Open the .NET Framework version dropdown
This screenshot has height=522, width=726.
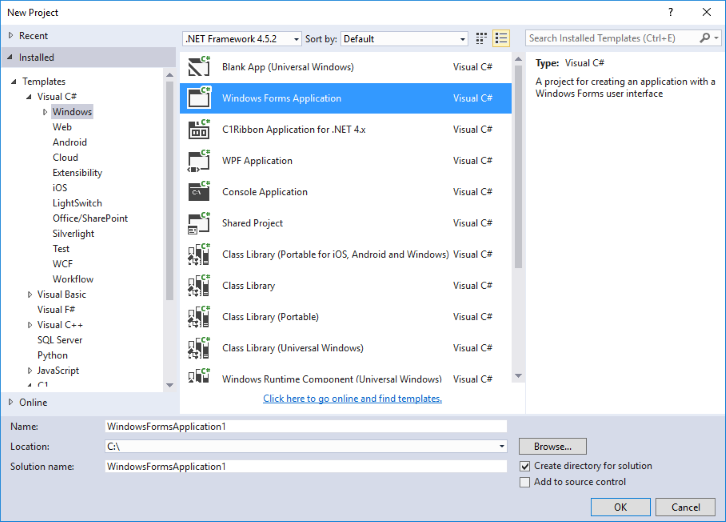coord(242,39)
